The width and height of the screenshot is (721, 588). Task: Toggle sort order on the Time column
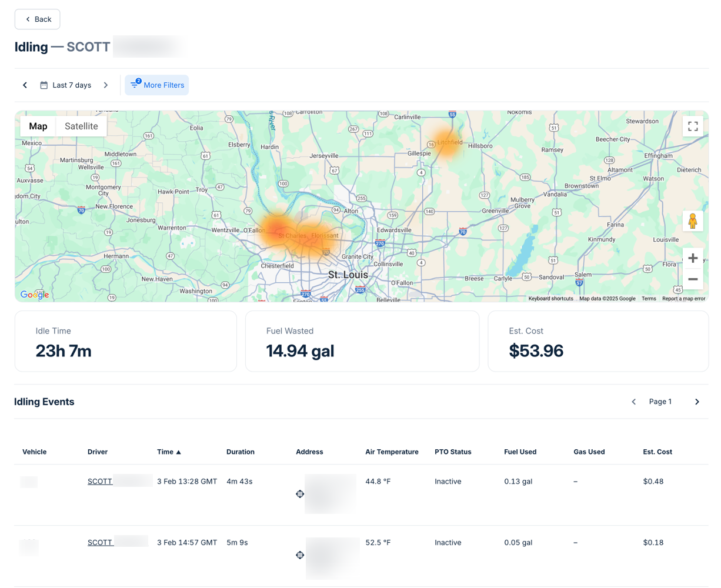coord(169,452)
